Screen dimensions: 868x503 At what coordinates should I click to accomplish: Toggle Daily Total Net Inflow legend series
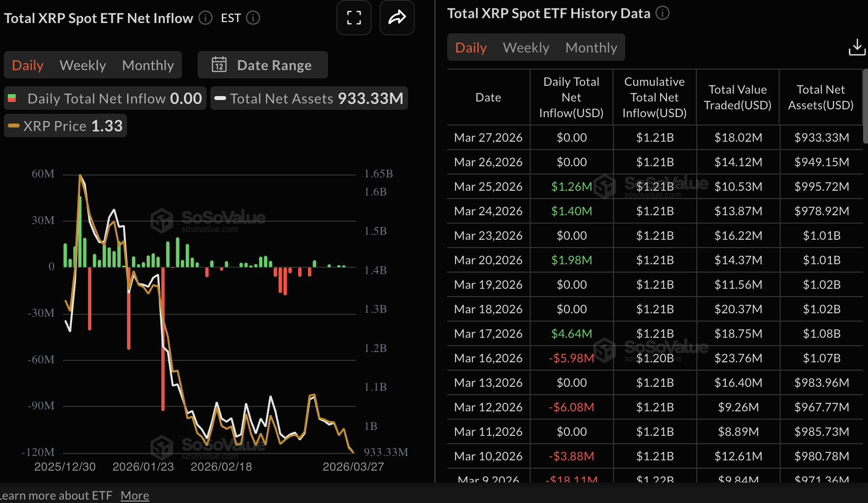105,99
